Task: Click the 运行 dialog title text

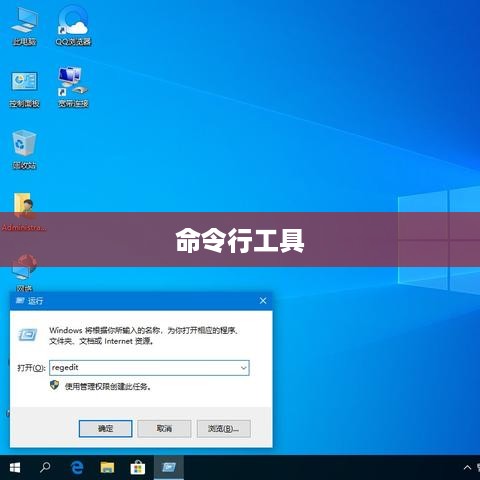Action: pyautogui.click(x=35, y=301)
